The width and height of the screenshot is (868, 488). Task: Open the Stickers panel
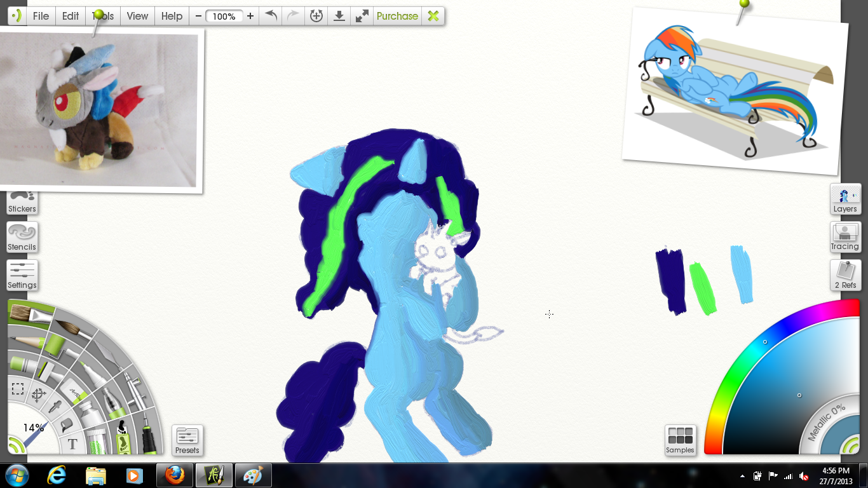22,202
